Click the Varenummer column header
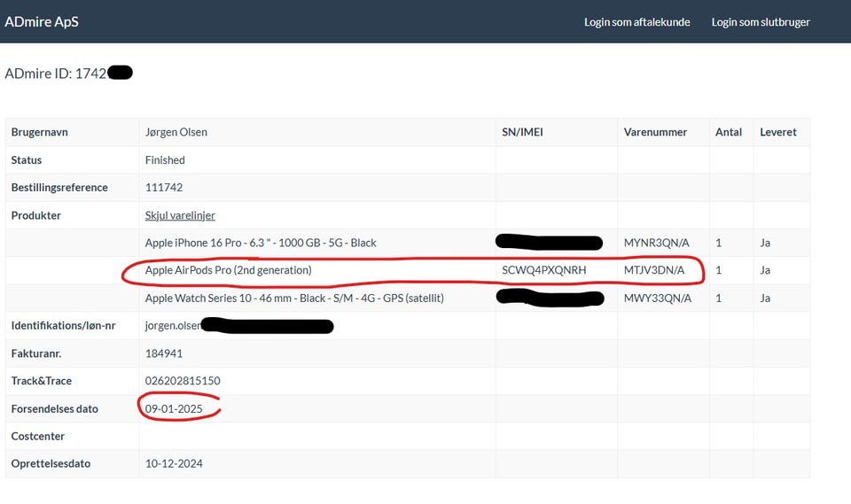Screen dimensions: 851x504 [655, 132]
